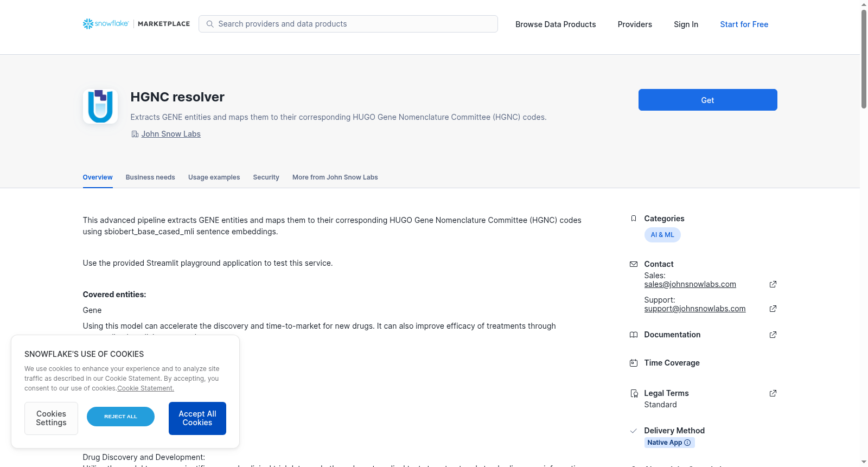
Task: Click the Documentation label
Action: [x=672, y=335]
